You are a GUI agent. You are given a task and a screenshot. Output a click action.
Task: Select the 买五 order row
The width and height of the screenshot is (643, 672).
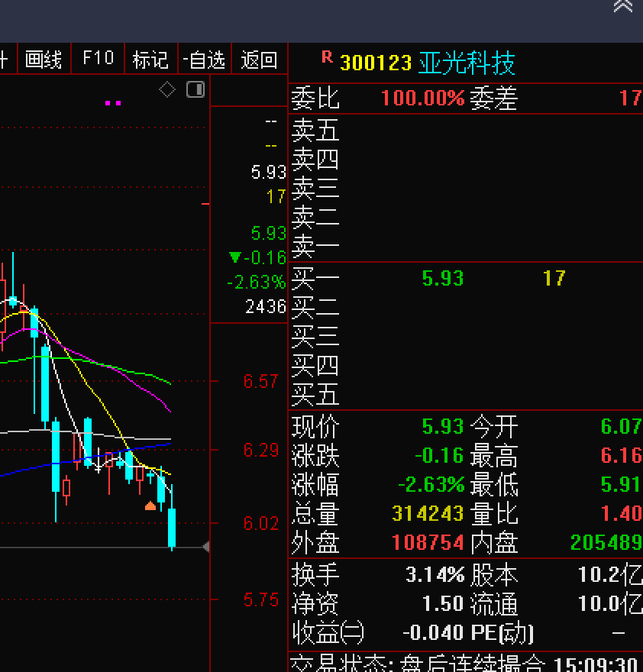coord(466,395)
